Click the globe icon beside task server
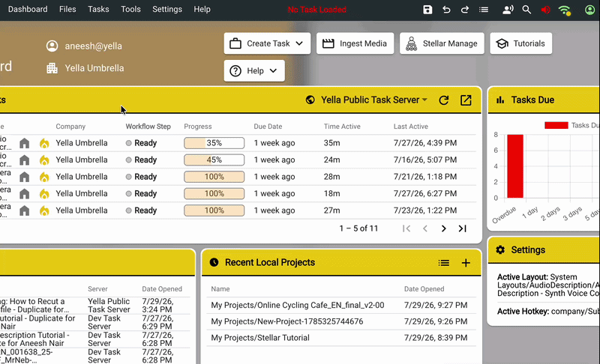The image size is (600, 364). 310,100
